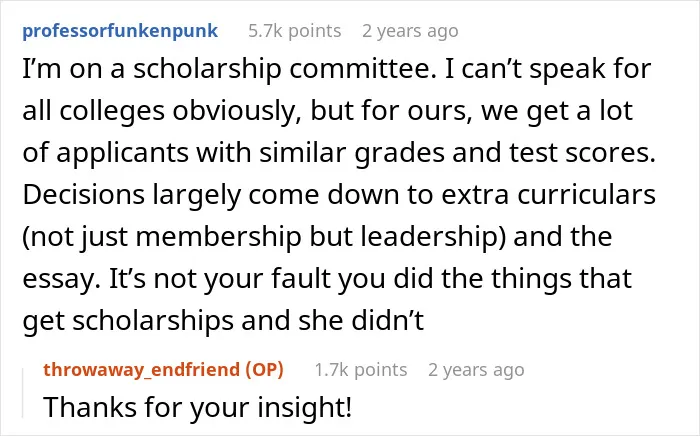Open the reply's '2 years ago' timestamp
Screen dimensions: 700x436
point(476,370)
